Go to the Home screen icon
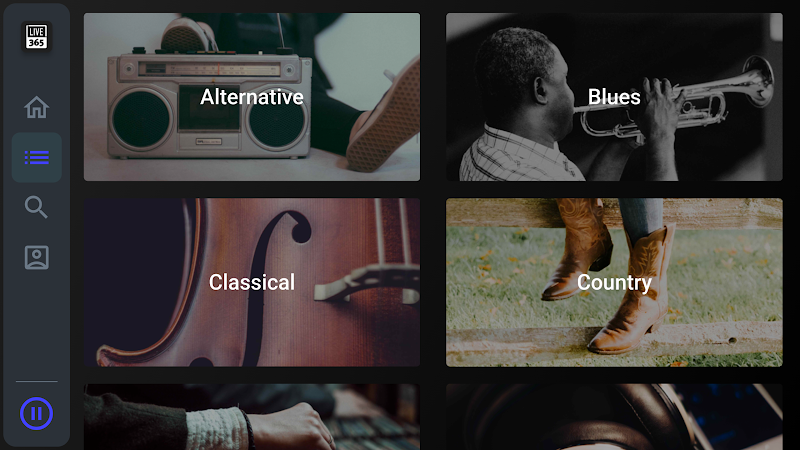 [x=36, y=107]
